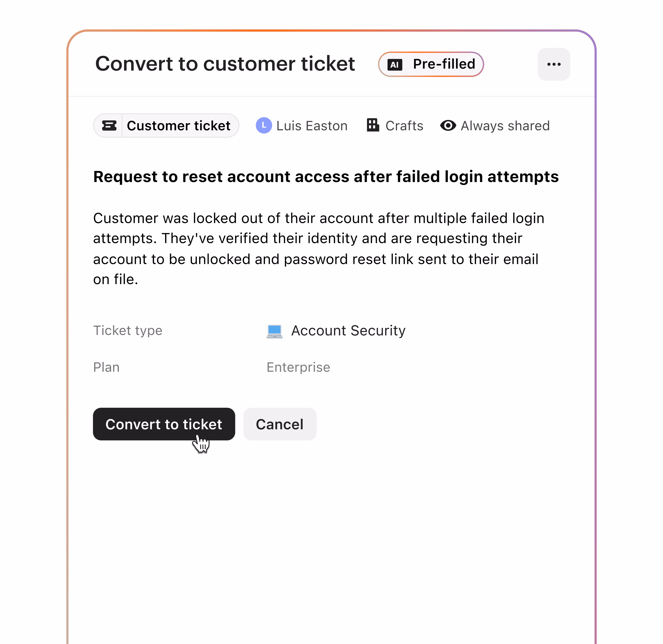This screenshot has height=644, width=663.
Task: Click the Plan field label
Action: coord(106,367)
